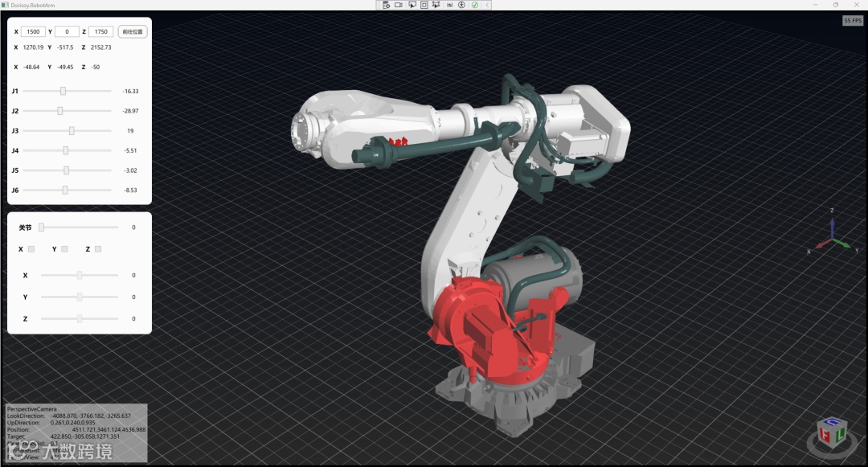Click the rotation Z value -50
The height and width of the screenshot is (467, 868).
(96, 67)
